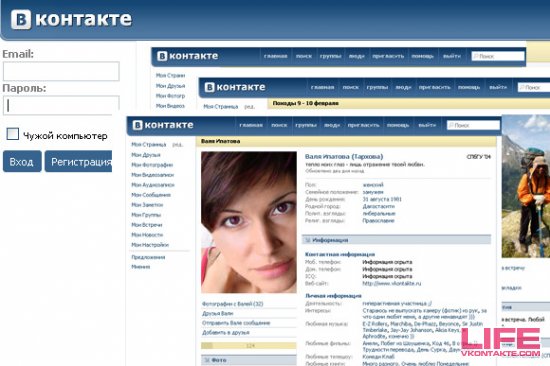Click the middle window Поиск search box
The width and height of the screenshot is (550, 366).
click(534, 87)
